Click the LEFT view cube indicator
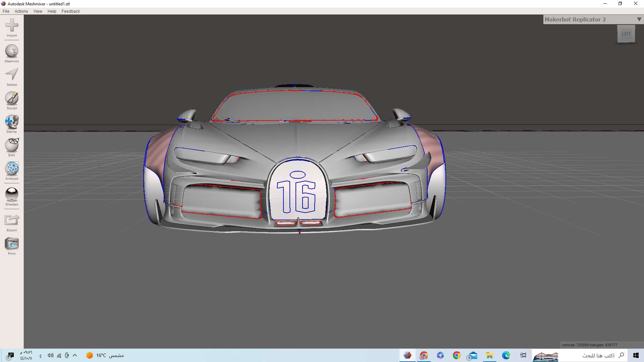This screenshot has width=644, height=362. pyautogui.click(x=626, y=34)
